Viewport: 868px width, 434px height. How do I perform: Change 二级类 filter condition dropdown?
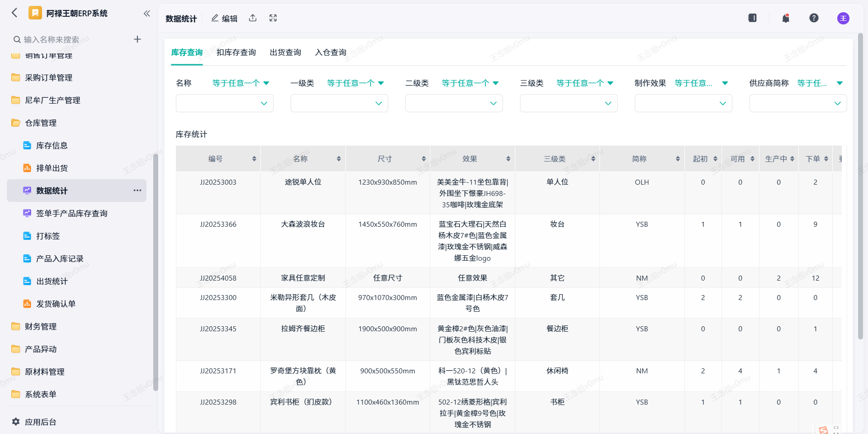pos(470,83)
